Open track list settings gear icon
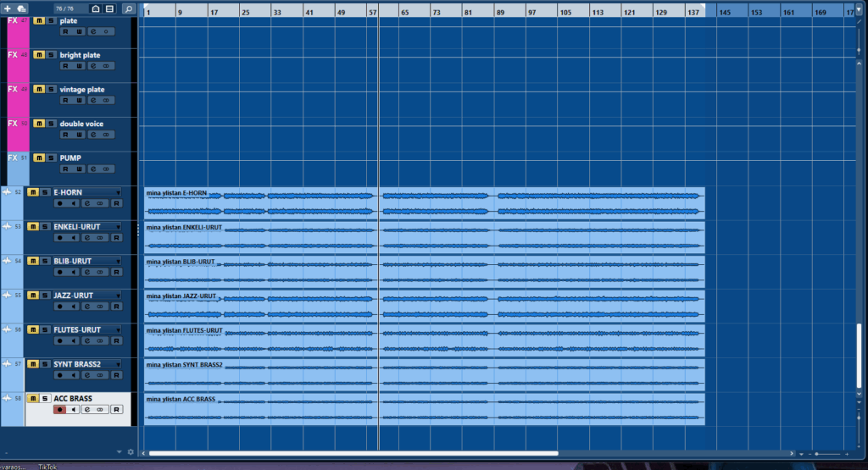The image size is (868, 470). click(131, 452)
